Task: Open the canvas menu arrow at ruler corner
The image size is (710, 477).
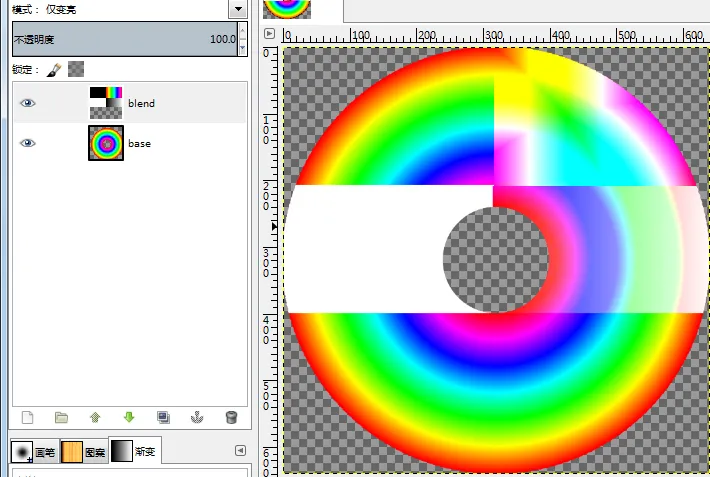Action: pyautogui.click(x=269, y=33)
